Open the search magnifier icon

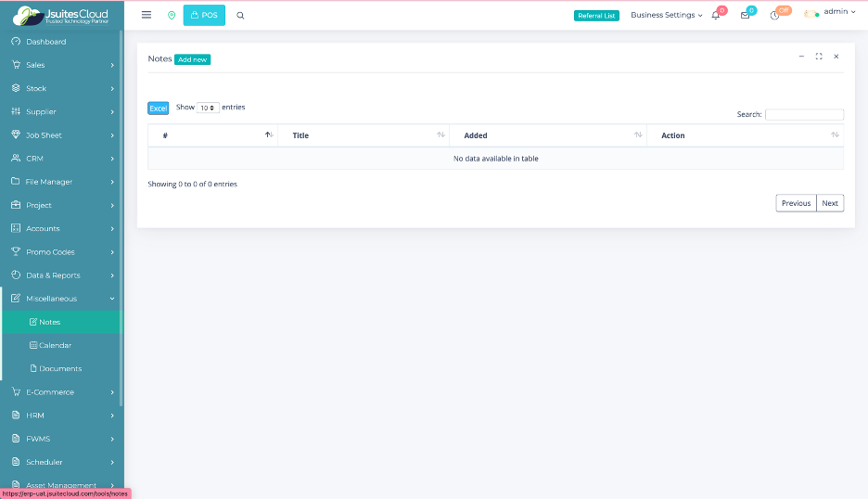click(x=241, y=16)
